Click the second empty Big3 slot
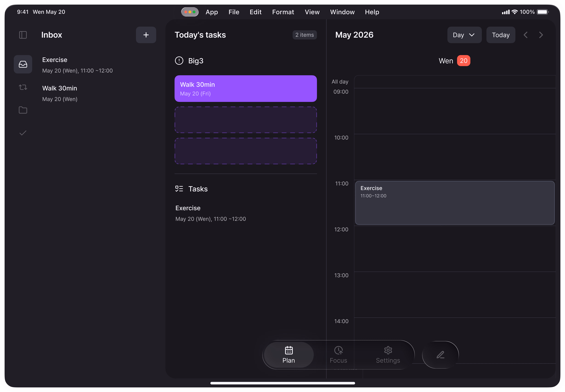Screen dimensions: 565x392 pos(246,151)
